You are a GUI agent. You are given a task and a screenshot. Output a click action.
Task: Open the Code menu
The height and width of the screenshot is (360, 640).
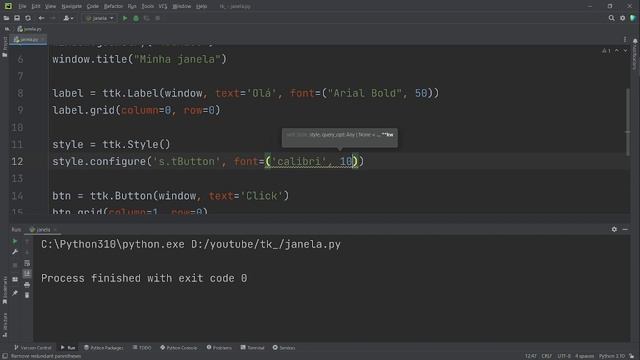93,6
